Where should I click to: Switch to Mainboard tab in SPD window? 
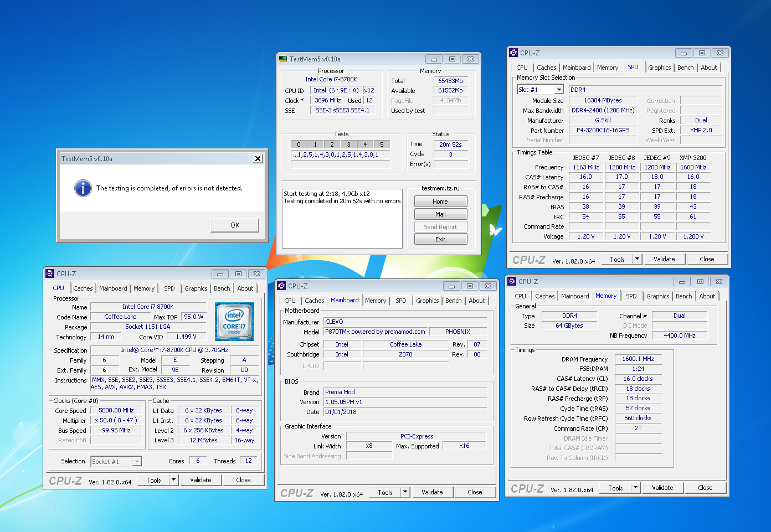[577, 68]
